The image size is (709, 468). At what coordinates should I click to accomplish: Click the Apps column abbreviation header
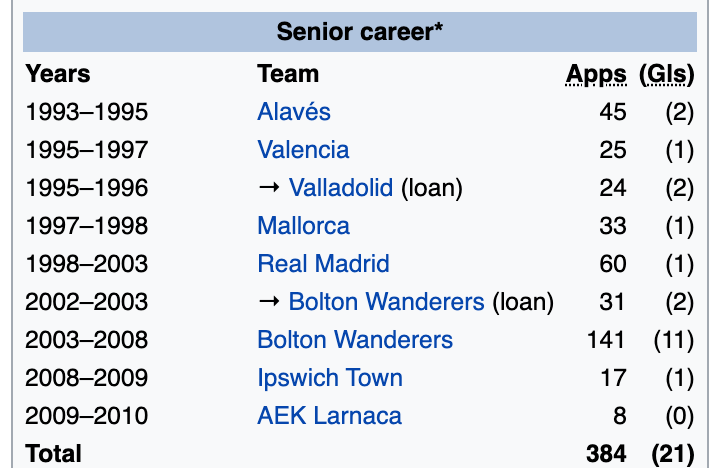(596, 73)
